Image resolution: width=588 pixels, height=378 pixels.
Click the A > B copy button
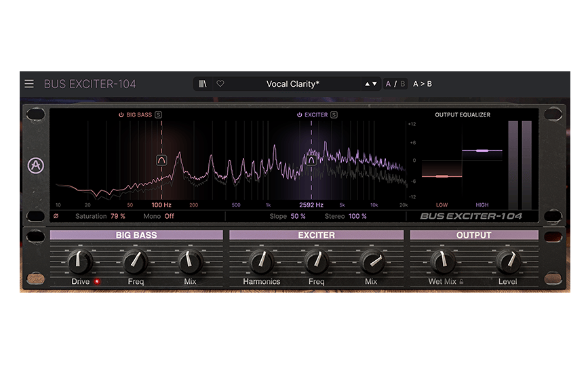pyautogui.click(x=423, y=84)
